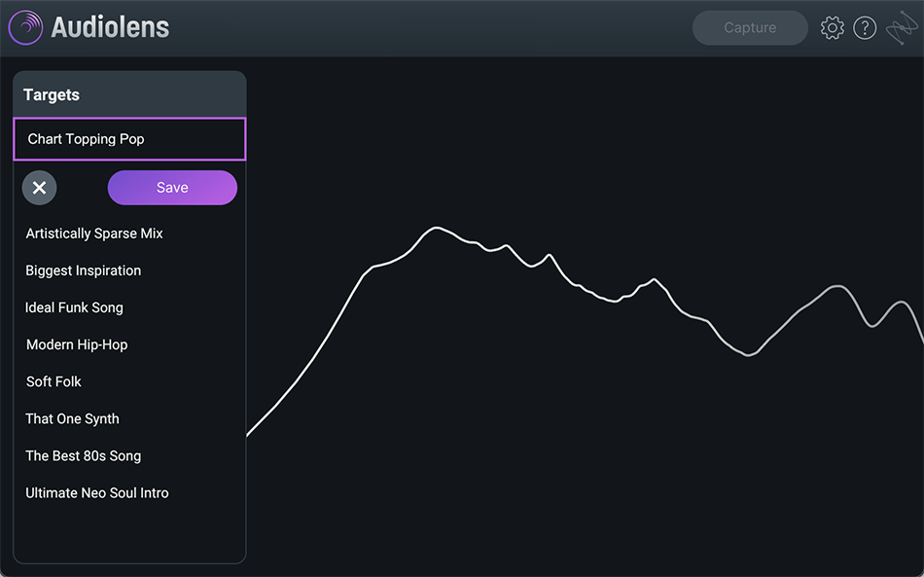The image size is (924, 577).
Task: Open the Audiolens settings gear
Action: pos(833,27)
